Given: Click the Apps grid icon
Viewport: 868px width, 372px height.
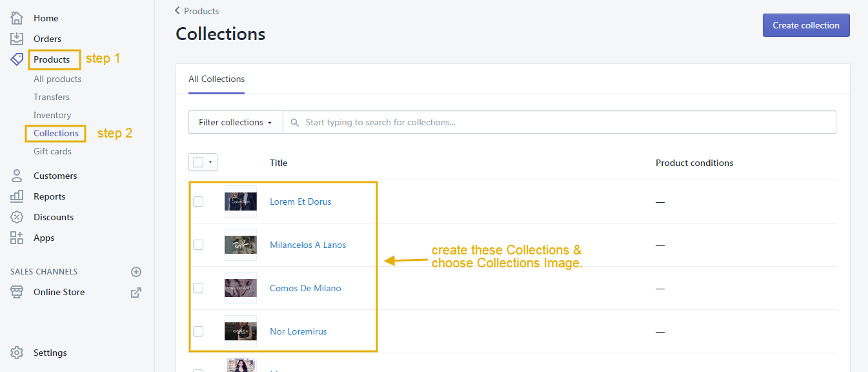Looking at the screenshot, I should coord(17,238).
